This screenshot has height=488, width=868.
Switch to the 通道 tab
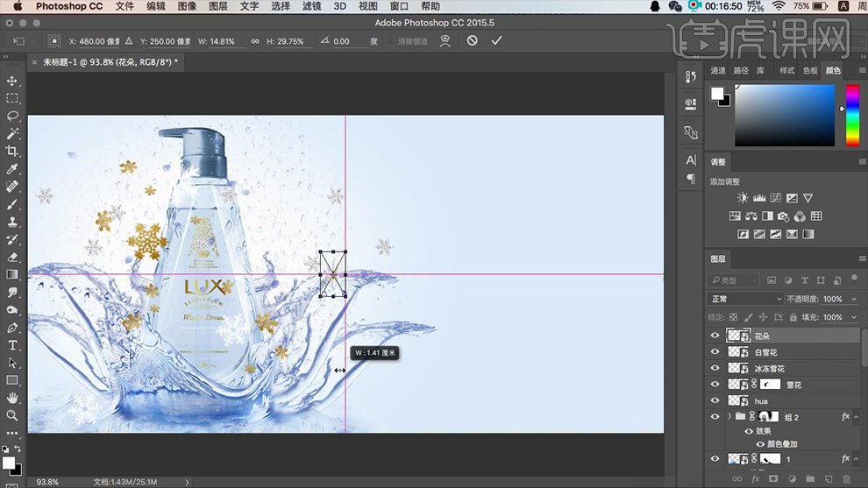pyautogui.click(x=718, y=70)
